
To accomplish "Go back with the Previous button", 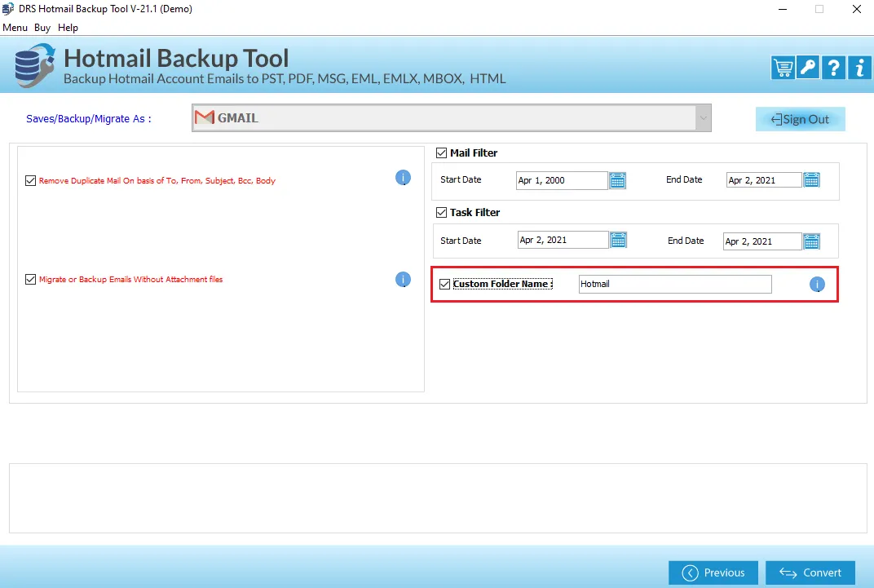I will 713,573.
